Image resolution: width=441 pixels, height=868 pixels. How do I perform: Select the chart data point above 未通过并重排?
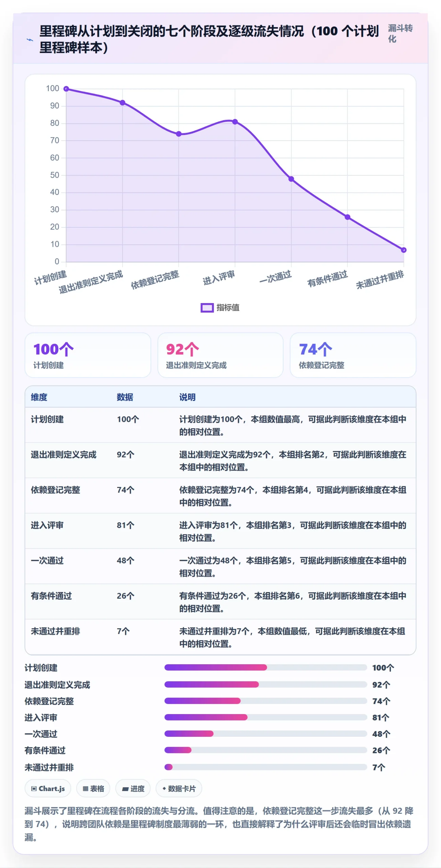coord(404,250)
